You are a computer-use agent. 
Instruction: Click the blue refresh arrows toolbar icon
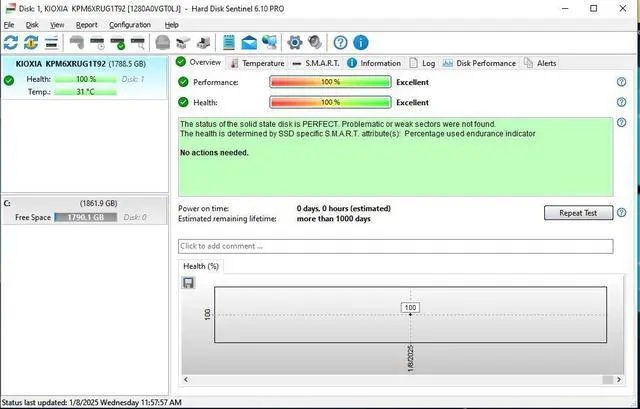(11, 42)
